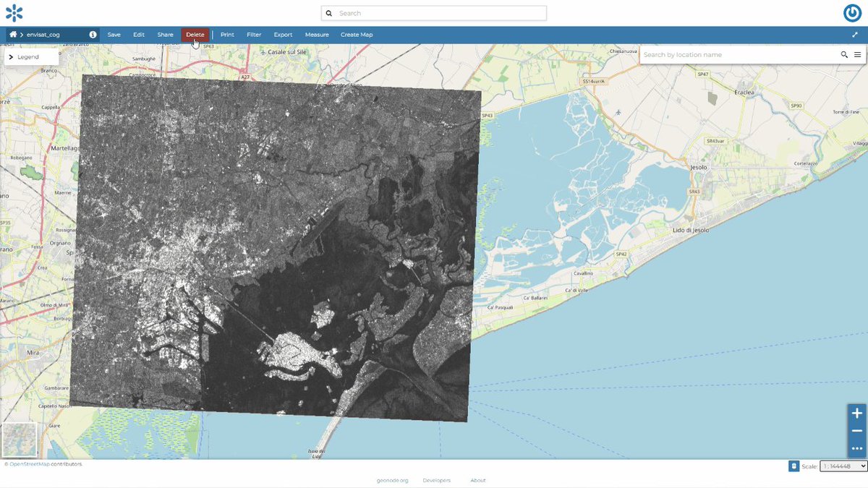Click the GeoNode logo icon
868x488 pixels.
pos(14,13)
